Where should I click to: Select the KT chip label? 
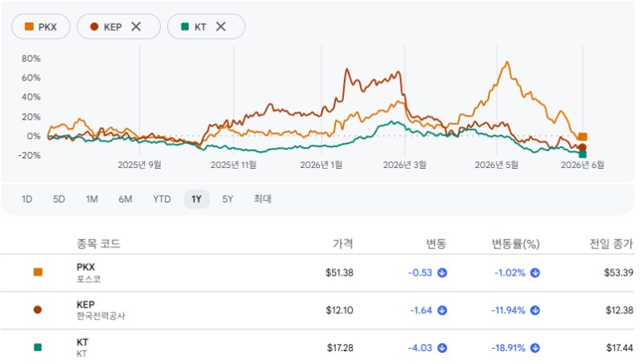tap(200, 27)
